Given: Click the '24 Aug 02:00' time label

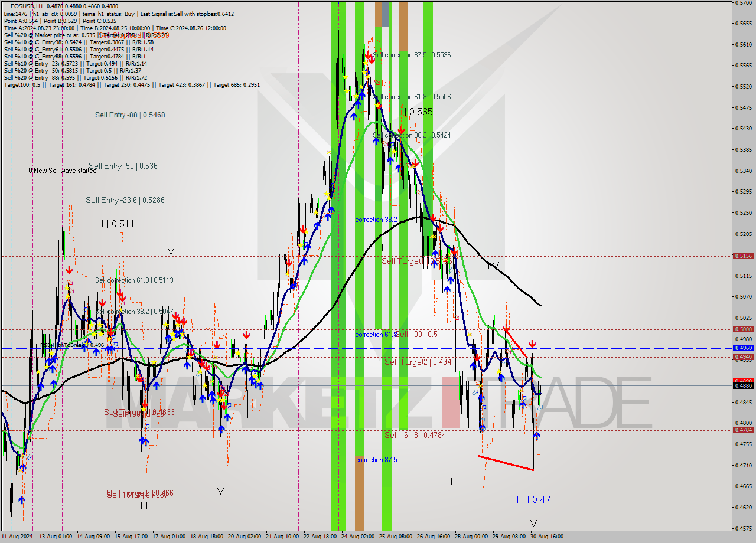Looking at the screenshot, I should pyautogui.click(x=358, y=537).
